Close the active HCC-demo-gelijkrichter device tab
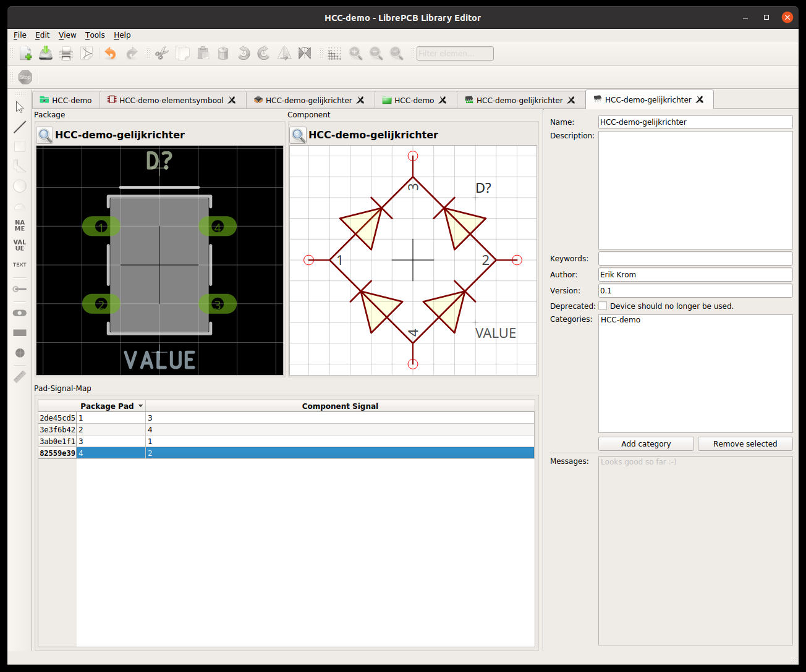The height and width of the screenshot is (672, 806). [700, 99]
